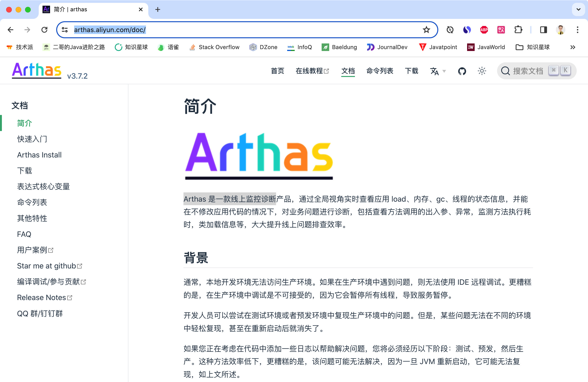Open the language selection dropdown
Screen dimensions: 588x382
[438, 71]
